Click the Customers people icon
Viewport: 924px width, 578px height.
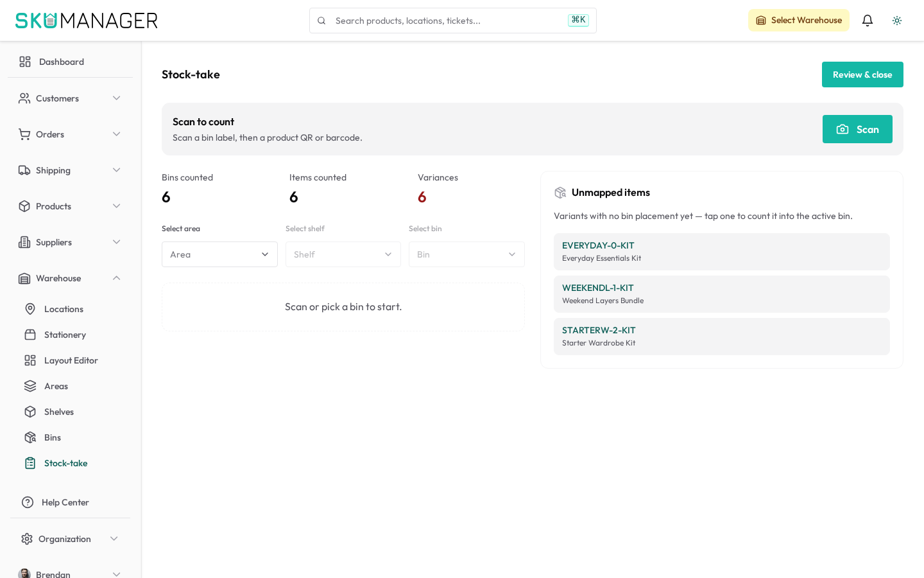[24, 98]
